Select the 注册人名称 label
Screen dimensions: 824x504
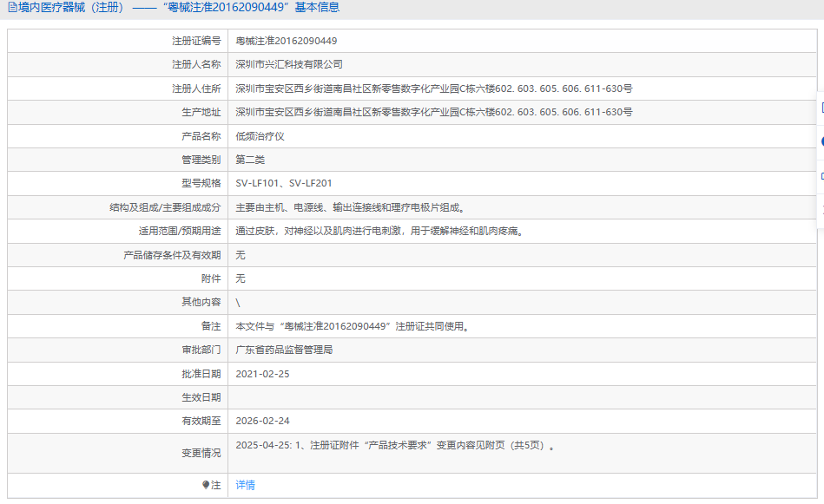(x=196, y=64)
